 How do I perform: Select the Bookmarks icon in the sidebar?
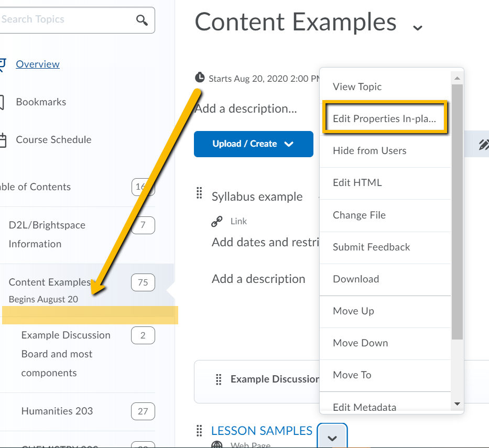3,101
